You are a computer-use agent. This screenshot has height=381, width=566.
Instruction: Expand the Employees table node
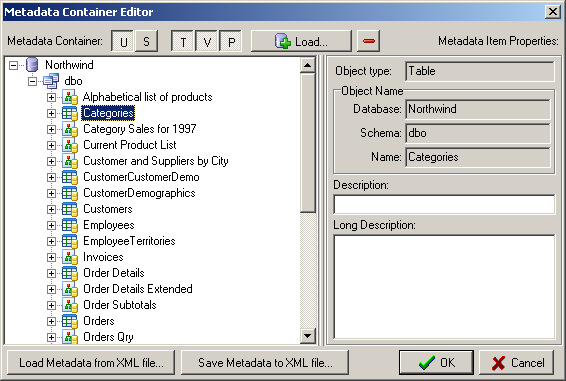(x=51, y=225)
